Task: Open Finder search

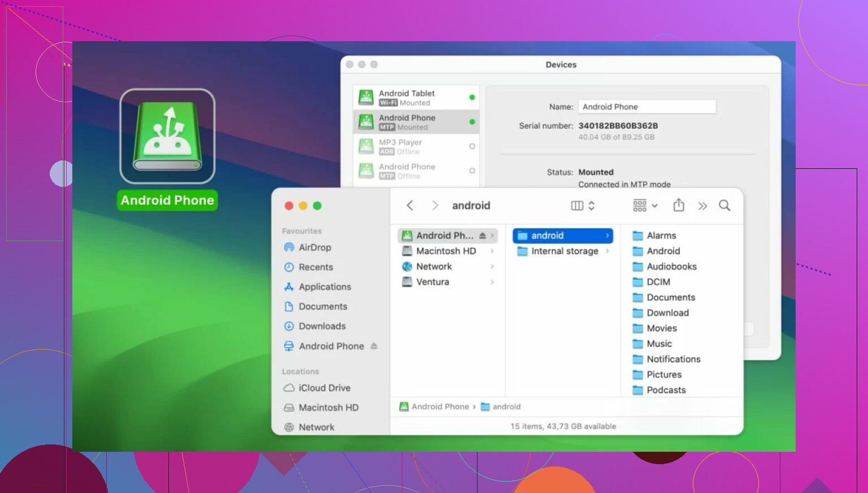Action: [724, 206]
